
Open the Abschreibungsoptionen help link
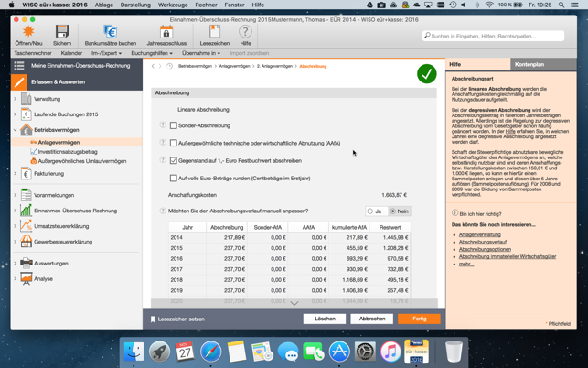pos(485,249)
